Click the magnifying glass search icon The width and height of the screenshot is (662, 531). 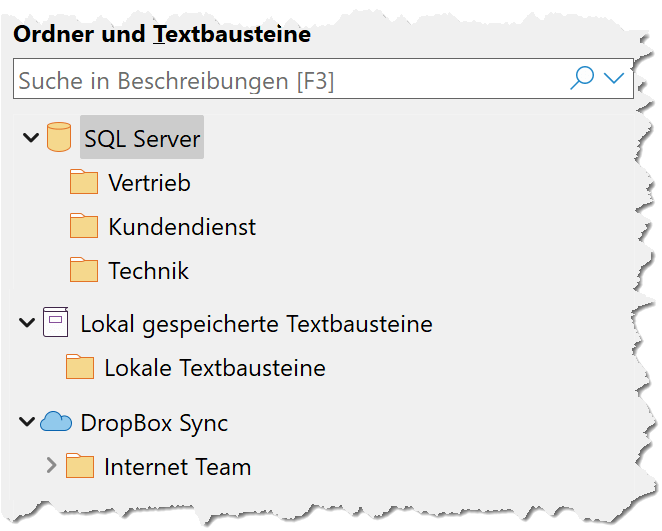(582, 78)
